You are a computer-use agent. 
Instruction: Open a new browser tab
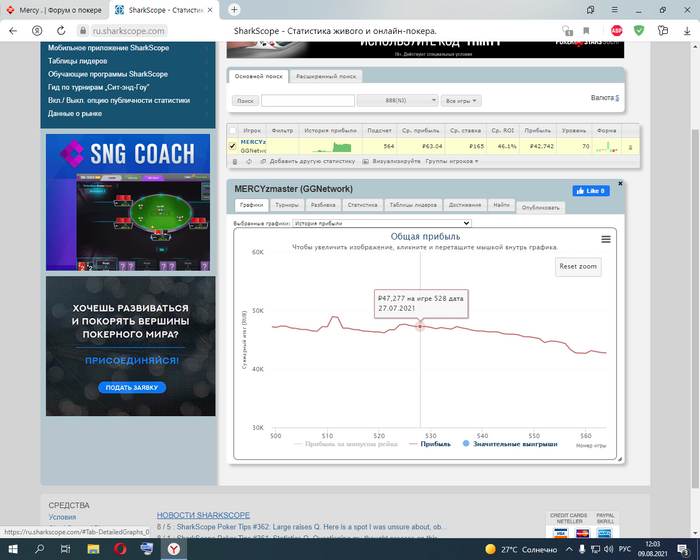(234, 9)
